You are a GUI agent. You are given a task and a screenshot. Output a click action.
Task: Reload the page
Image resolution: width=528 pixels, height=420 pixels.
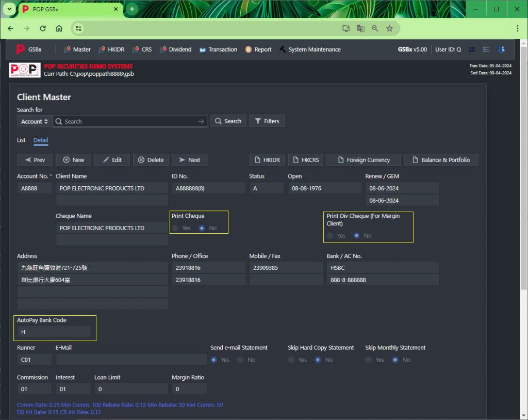[x=43, y=28]
